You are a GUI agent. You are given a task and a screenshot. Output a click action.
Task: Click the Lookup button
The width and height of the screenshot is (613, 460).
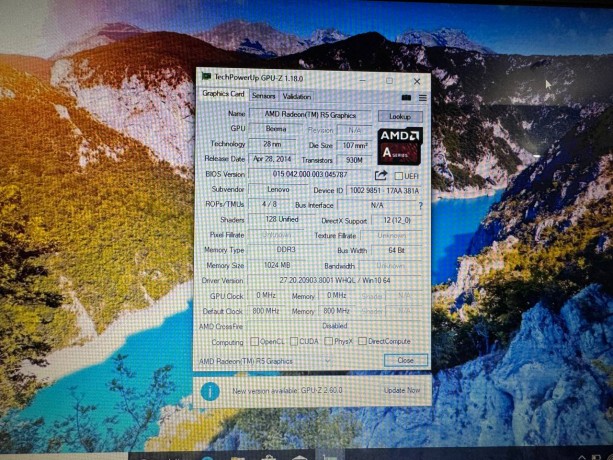tap(400, 116)
